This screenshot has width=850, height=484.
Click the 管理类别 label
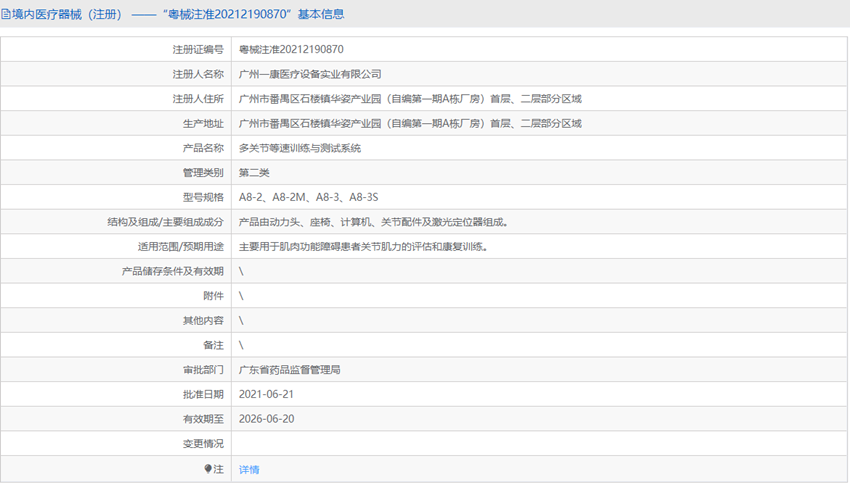(x=203, y=173)
